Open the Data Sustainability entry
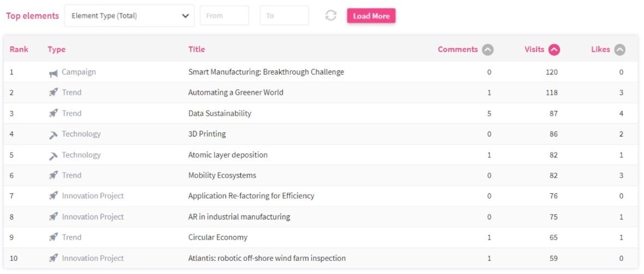The width and height of the screenshot is (644, 274). click(x=220, y=114)
